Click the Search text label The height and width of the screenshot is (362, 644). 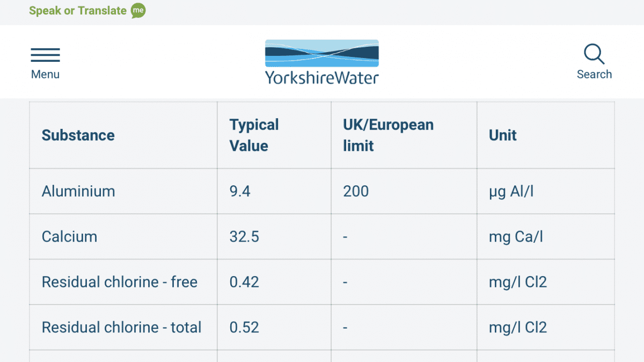(594, 75)
